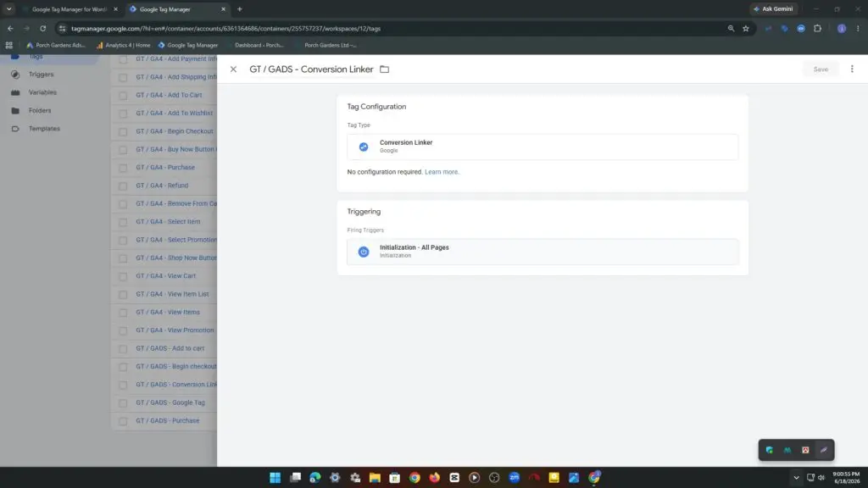Close the active Google Tag Manager tab
The width and height of the screenshot is (868, 488).
(223, 9)
